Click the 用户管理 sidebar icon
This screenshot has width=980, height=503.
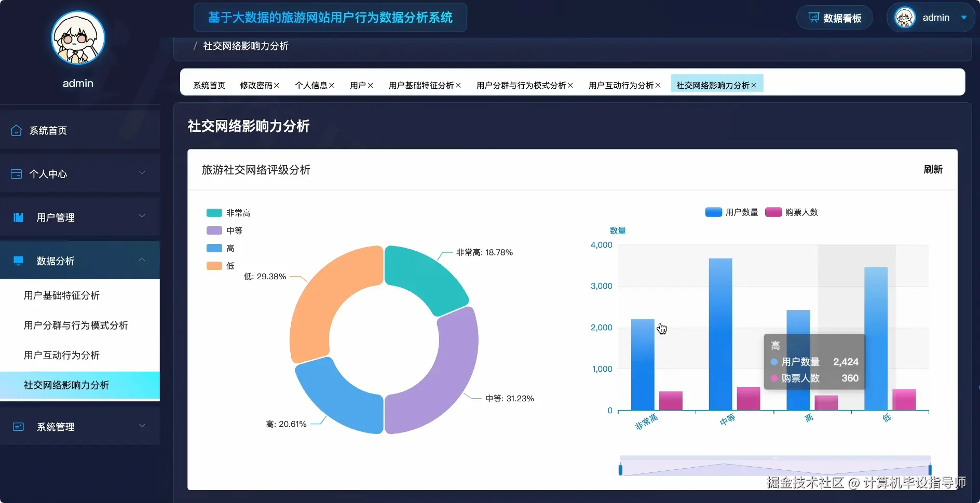tap(18, 217)
